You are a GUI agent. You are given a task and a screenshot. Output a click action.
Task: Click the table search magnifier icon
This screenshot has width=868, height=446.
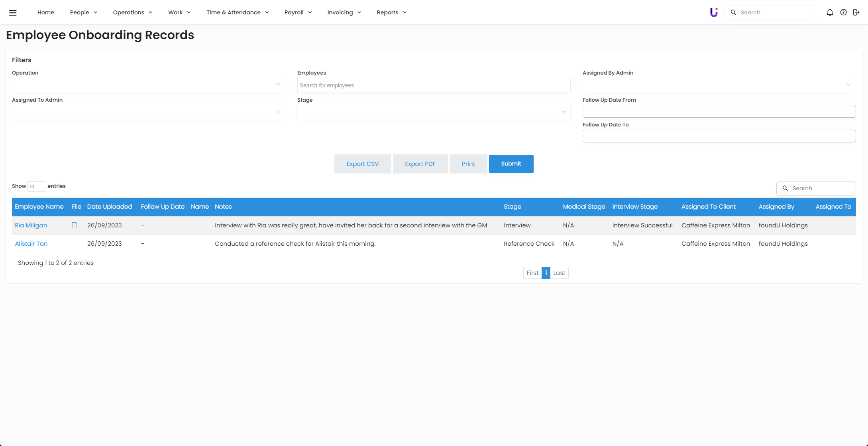click(785, 188)
